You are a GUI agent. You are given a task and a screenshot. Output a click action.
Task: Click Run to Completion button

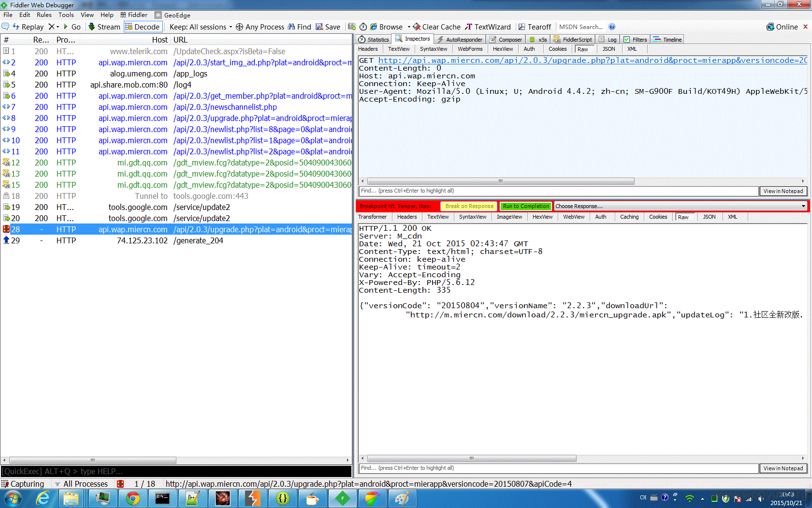click(x=526, y=206)
